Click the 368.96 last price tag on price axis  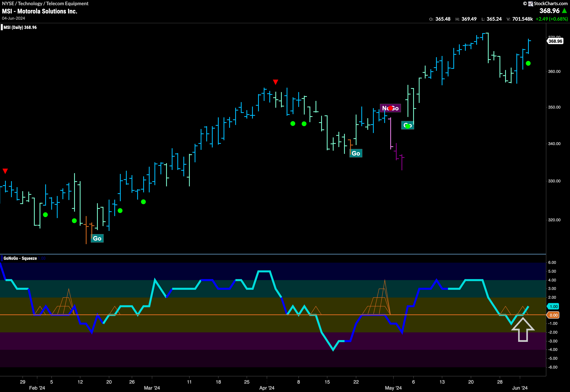[555, 41]
